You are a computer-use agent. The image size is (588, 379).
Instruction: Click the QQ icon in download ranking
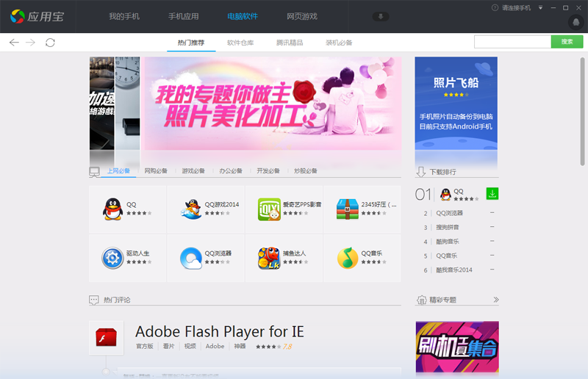(x=445, y=194)
